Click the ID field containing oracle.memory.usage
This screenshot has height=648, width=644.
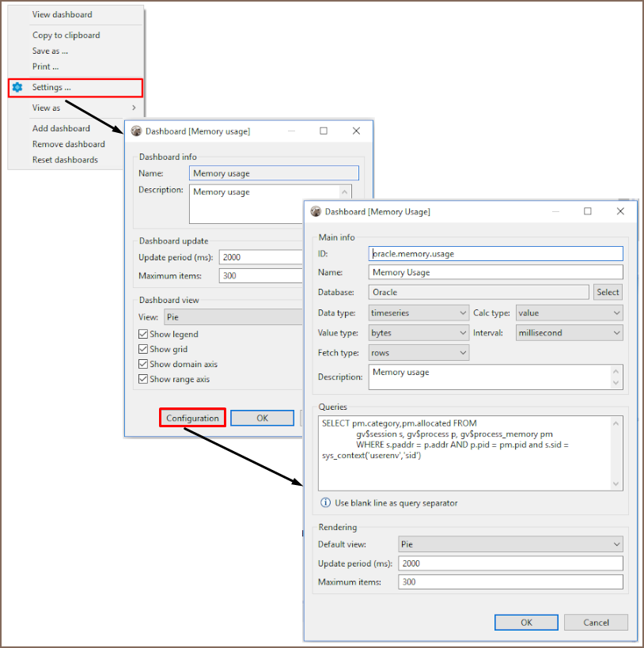point(496,254)
